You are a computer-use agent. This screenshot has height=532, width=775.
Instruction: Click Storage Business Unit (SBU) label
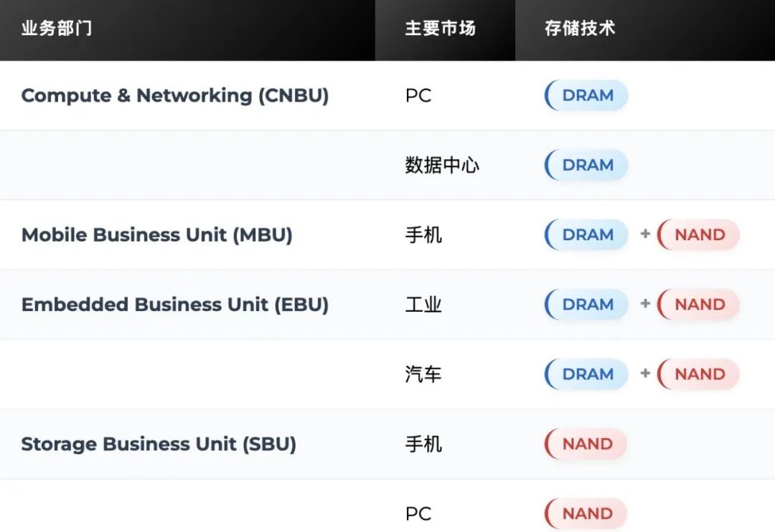point(159,444)
